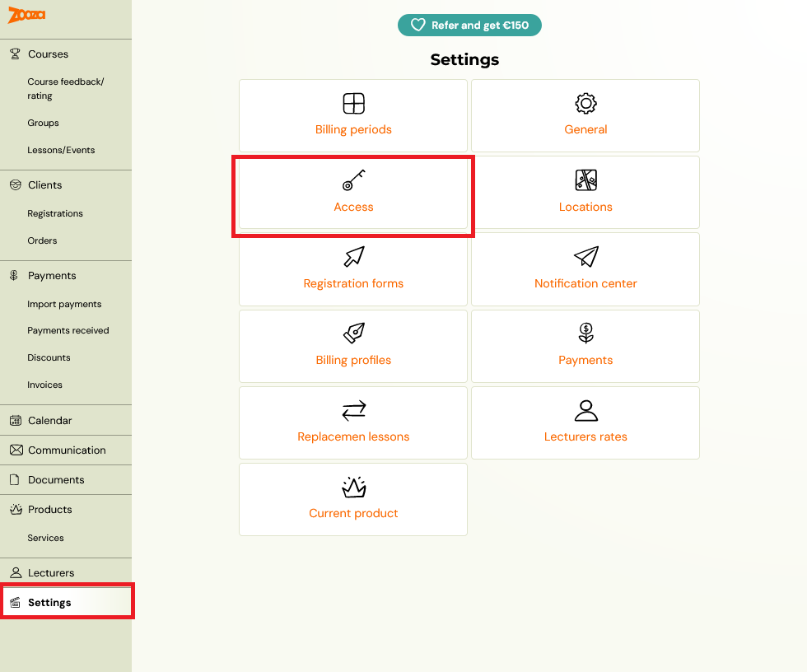The height and width of the screenshot is (672, 807).
Task: Click the pen nib Billing profiles icon
Action: pyautogui.click(x=353, y=333)
